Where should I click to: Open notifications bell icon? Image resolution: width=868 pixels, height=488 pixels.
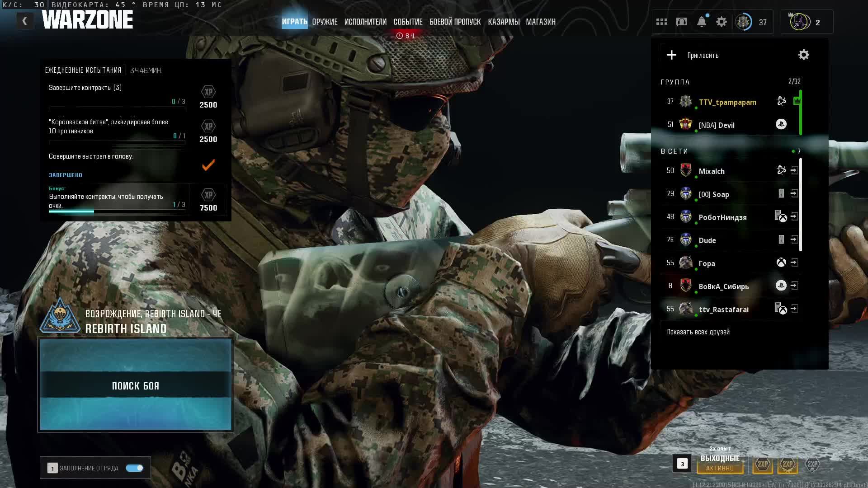[x=702, y=22]
